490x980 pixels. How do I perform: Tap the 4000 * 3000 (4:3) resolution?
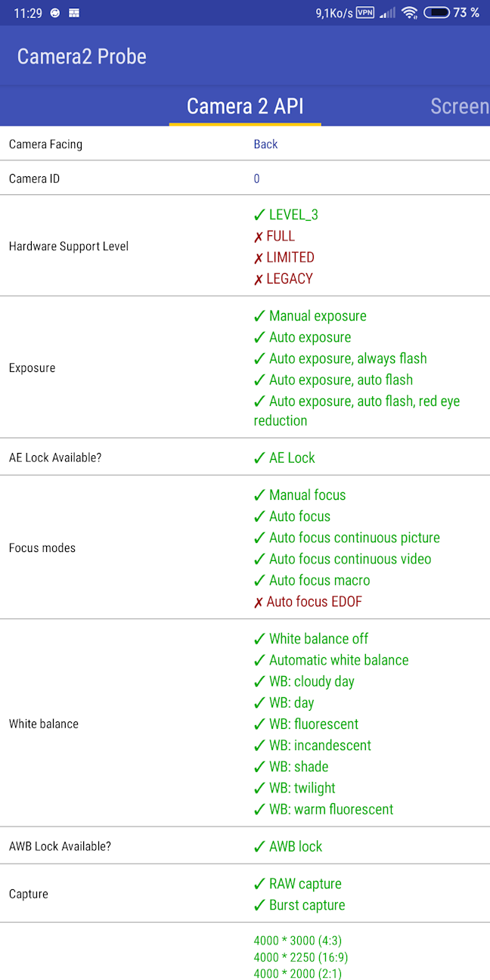click(298, 941)
